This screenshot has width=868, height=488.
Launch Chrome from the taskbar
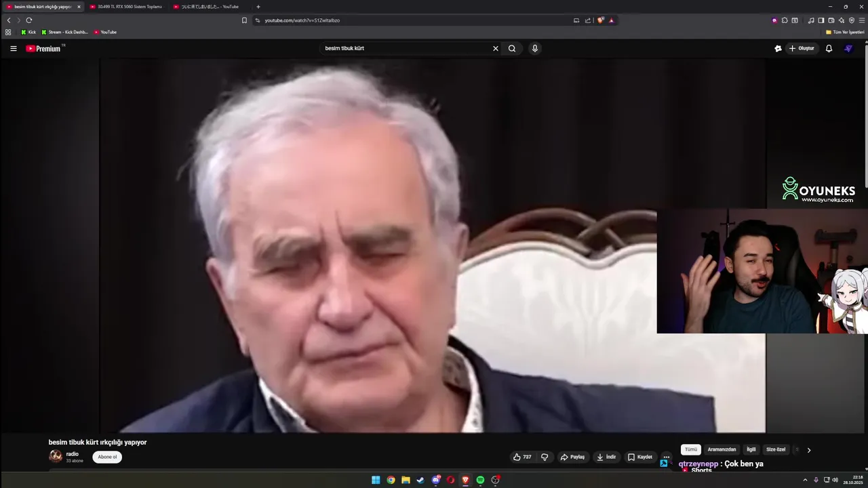tap(391, 480)
